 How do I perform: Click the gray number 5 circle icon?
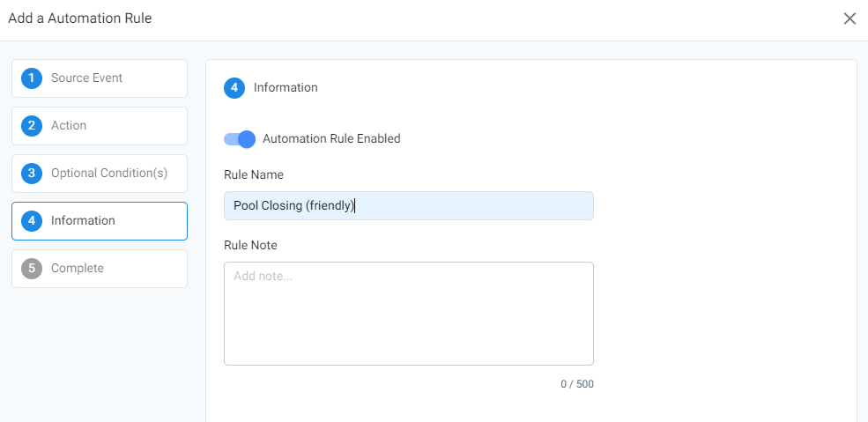point(32,268)
